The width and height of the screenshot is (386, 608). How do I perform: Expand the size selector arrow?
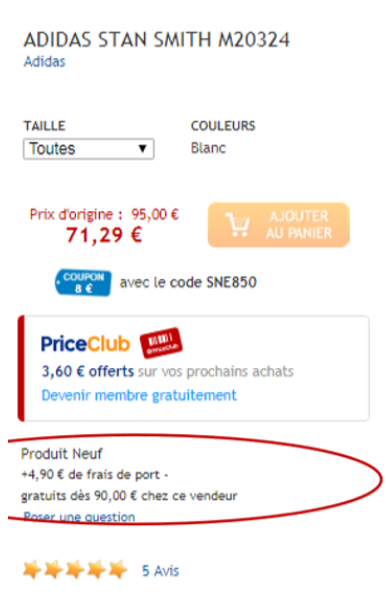click(x=142, y=149)
